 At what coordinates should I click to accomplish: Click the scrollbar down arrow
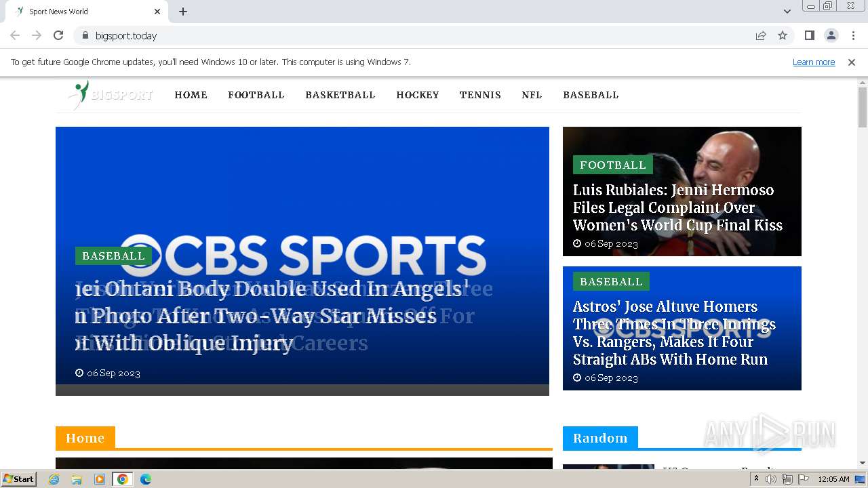tap(862, 463)
